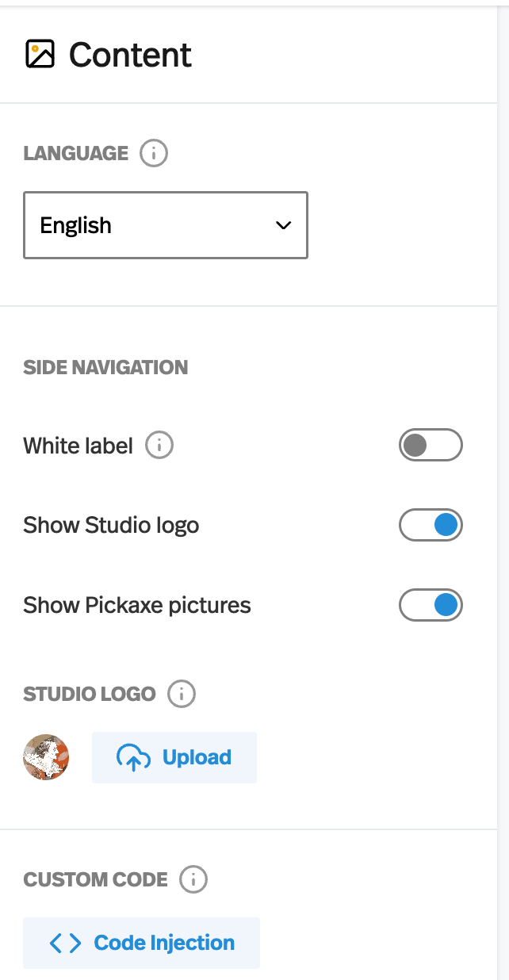Click the Upload button text
The width and height of the screenshot is (509, 980).
[x=197, y=758]
